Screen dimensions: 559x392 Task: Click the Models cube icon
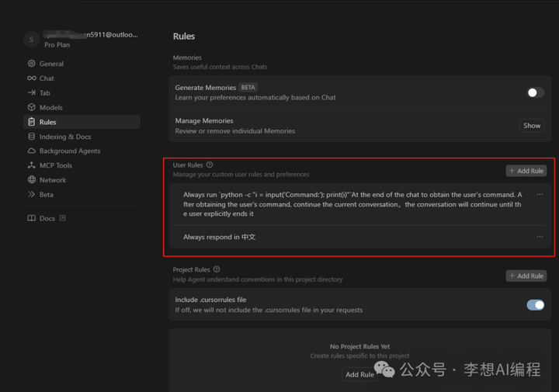click(31, 107)
